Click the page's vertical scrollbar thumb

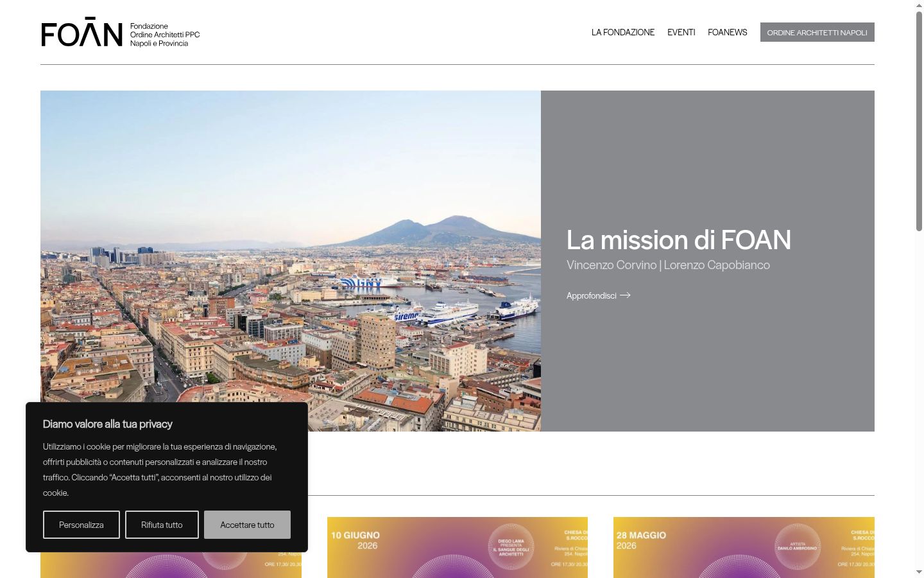click(919, 121)
